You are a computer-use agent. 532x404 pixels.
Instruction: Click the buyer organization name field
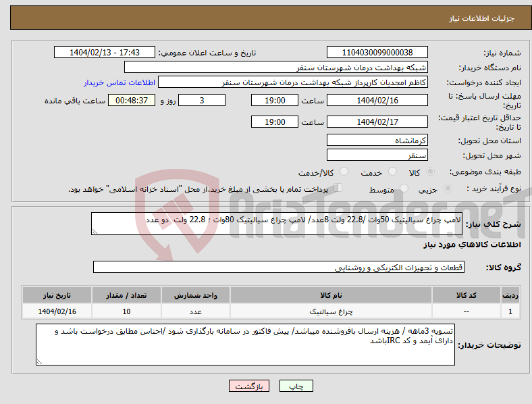[x=276, y=67]
